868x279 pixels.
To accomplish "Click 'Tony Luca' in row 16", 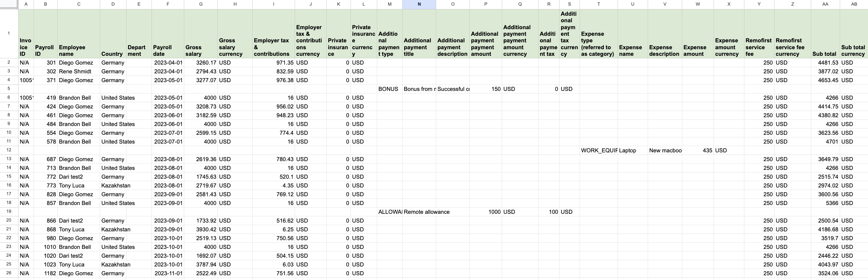I will pos(78,186).
